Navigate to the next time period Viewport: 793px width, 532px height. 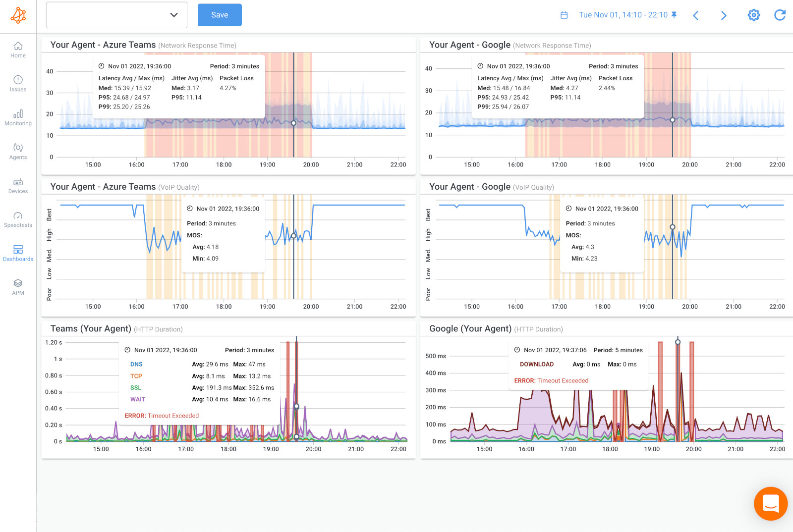click(x=724, y=15)
